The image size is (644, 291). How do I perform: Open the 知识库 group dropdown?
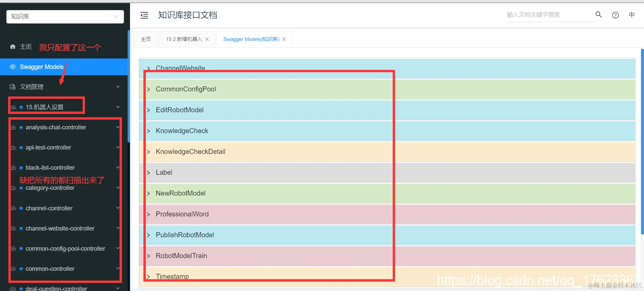(x=65, y=16)
